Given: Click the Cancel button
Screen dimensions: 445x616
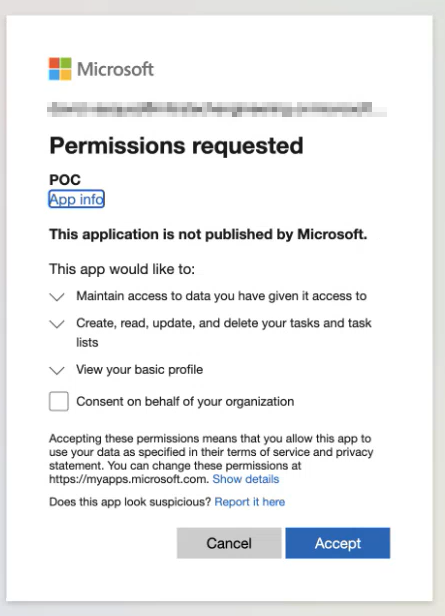Looking at the screenshot, I should (229, 543).
